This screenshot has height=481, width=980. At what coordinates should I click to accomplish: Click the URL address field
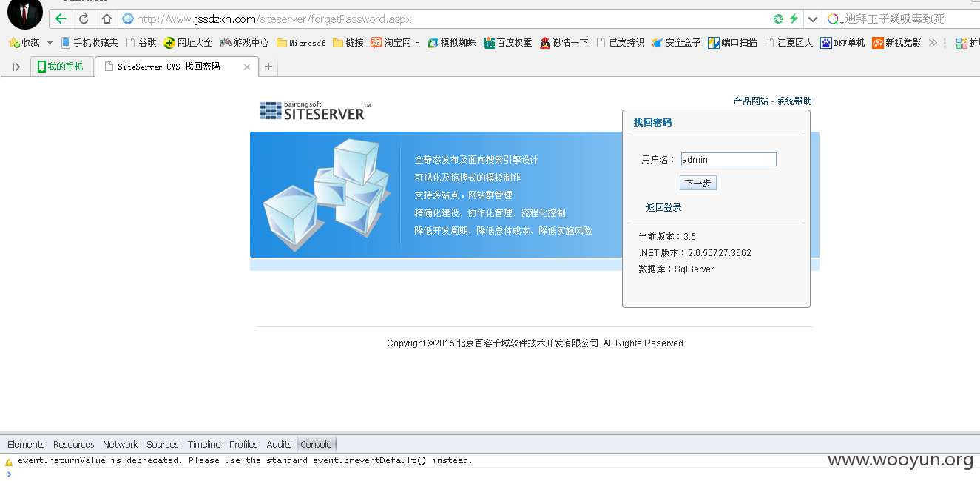coord(444,18)
